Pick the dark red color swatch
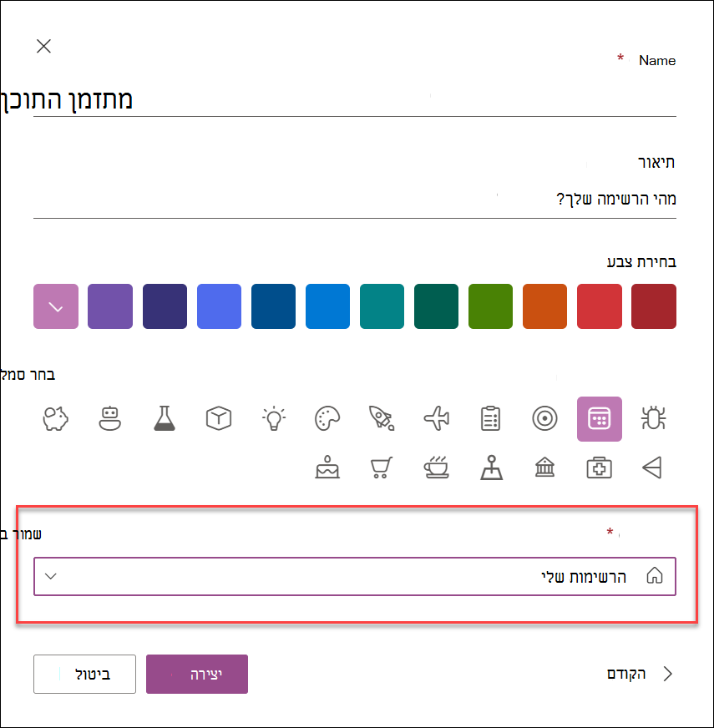714x728 pixels. tap(654, 306)
